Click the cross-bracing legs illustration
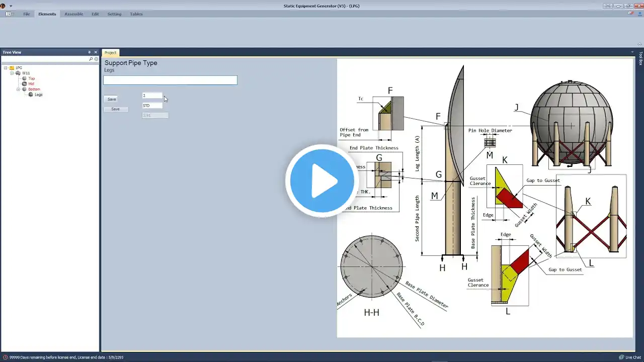 point(592,217)
